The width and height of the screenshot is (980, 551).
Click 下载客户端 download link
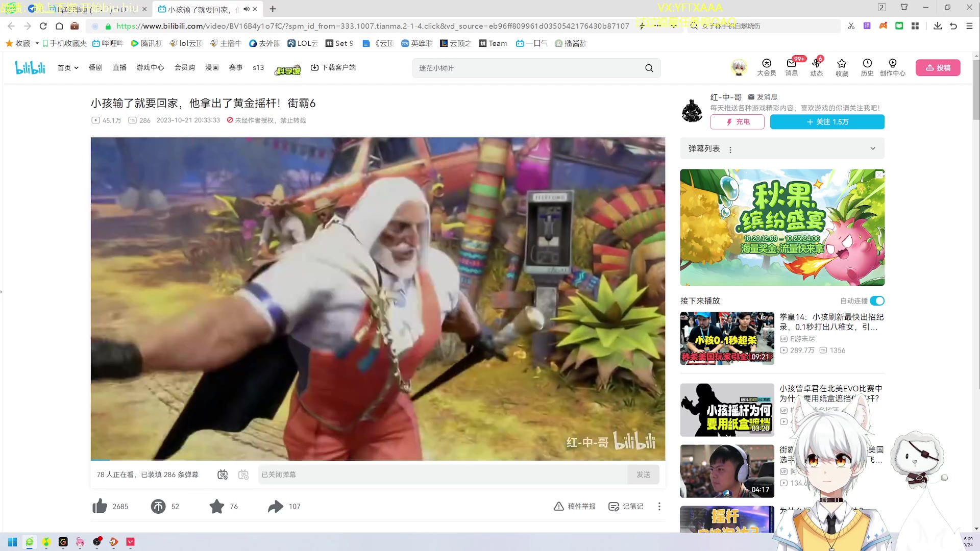point(333,67)
